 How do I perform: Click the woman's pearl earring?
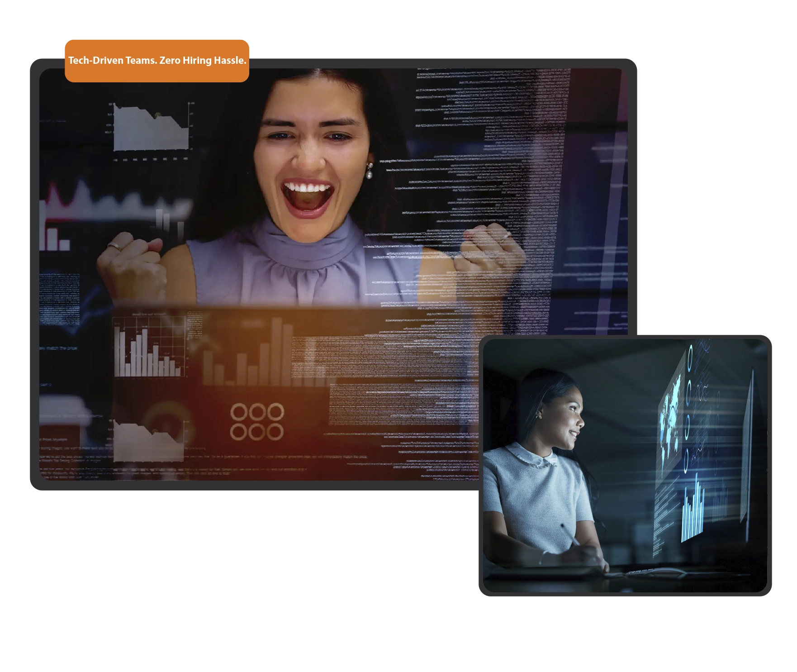(x=370, y=172)
